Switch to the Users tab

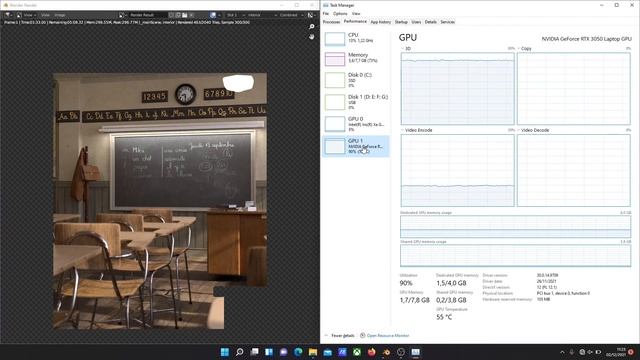click(x=416, y=22)
